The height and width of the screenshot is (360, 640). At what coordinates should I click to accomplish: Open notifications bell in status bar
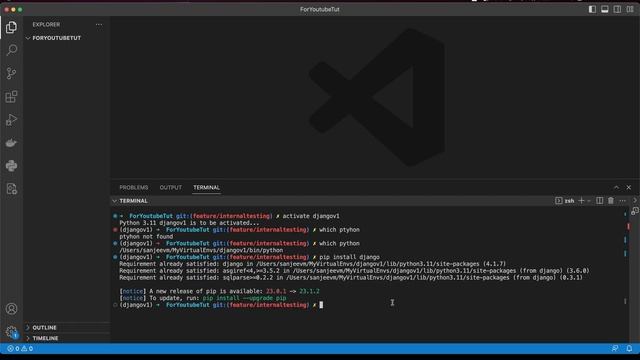click(x=629, y=349)
